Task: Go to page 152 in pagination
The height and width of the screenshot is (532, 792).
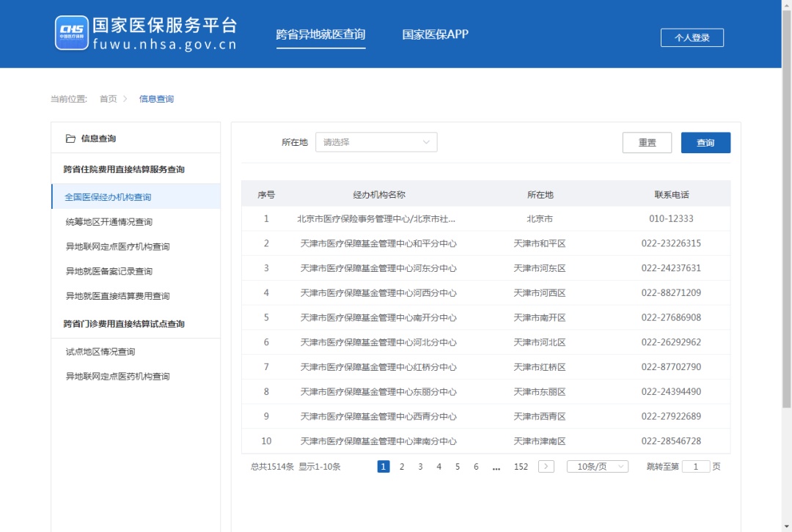Action: (521, 467)
